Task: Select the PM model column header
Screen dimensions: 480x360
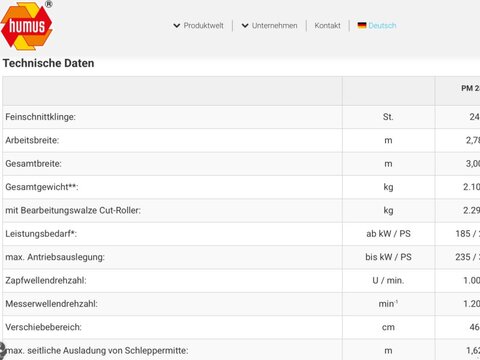Action: point(470,88)
